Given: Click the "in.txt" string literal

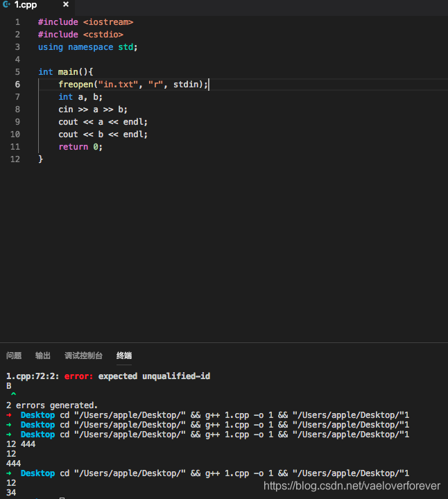Looking at the screenshot, I should pyautogui.click(x=118, y=85).
